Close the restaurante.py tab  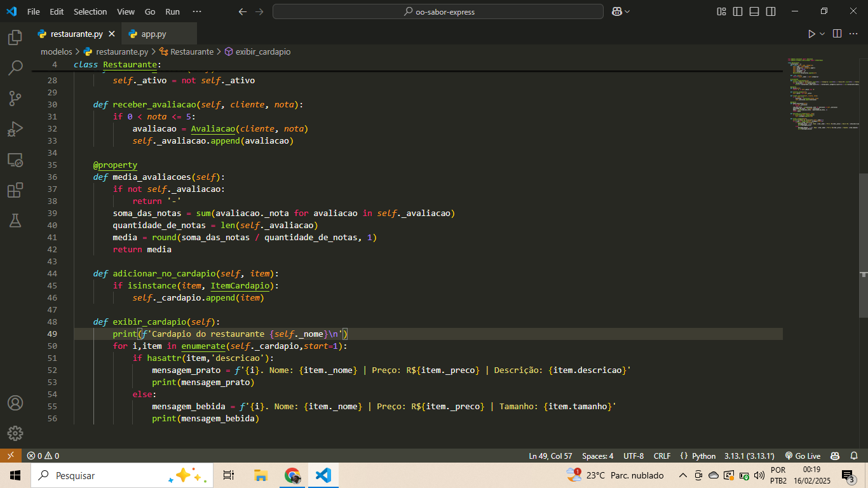[112, 34]
